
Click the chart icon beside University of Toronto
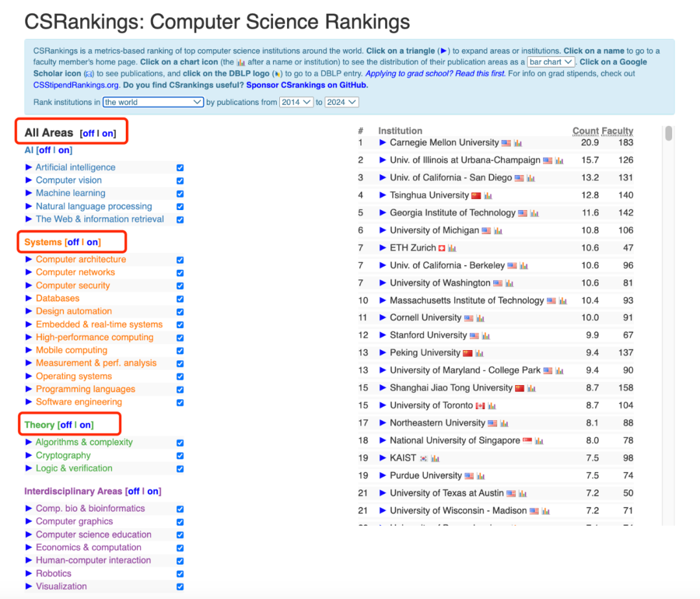(492, 406)
